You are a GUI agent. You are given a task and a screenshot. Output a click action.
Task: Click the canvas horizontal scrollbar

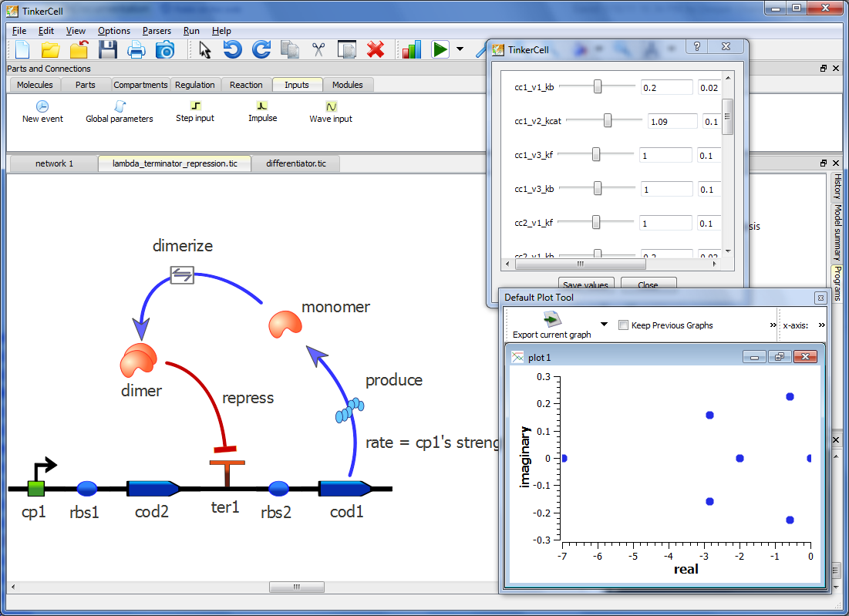(x=297, y=587)
